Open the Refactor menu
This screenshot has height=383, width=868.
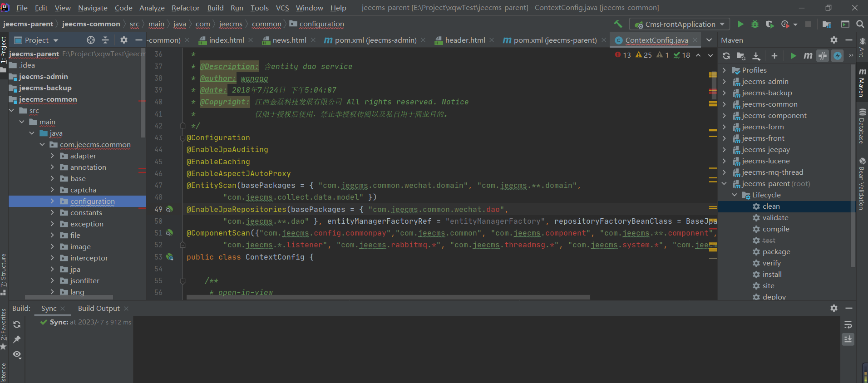coord(185,8)
